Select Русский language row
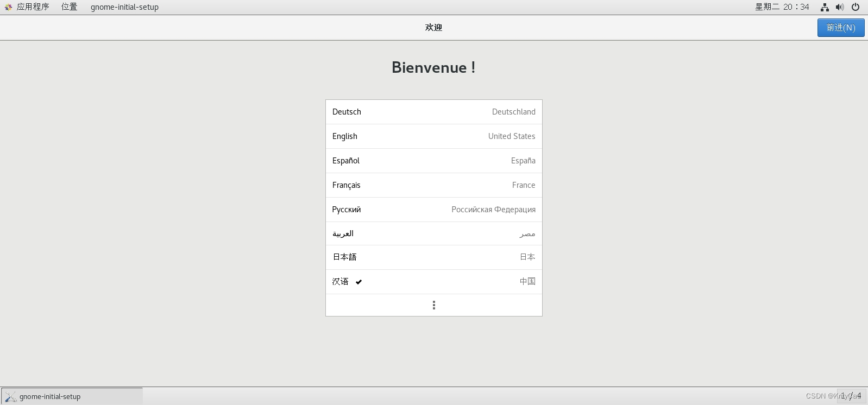Viewport: 868px width, 405px height. click(x=434, y=210)
